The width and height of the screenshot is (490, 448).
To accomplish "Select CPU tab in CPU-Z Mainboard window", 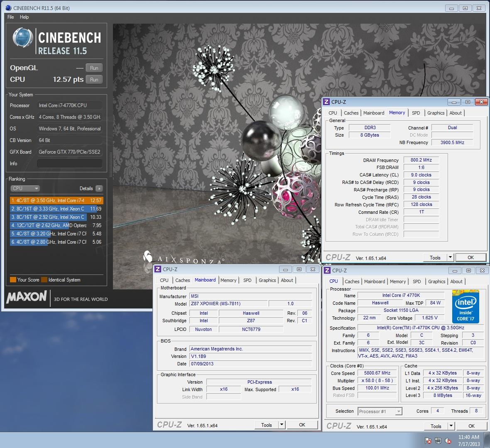I will click(x=164, y=280).
